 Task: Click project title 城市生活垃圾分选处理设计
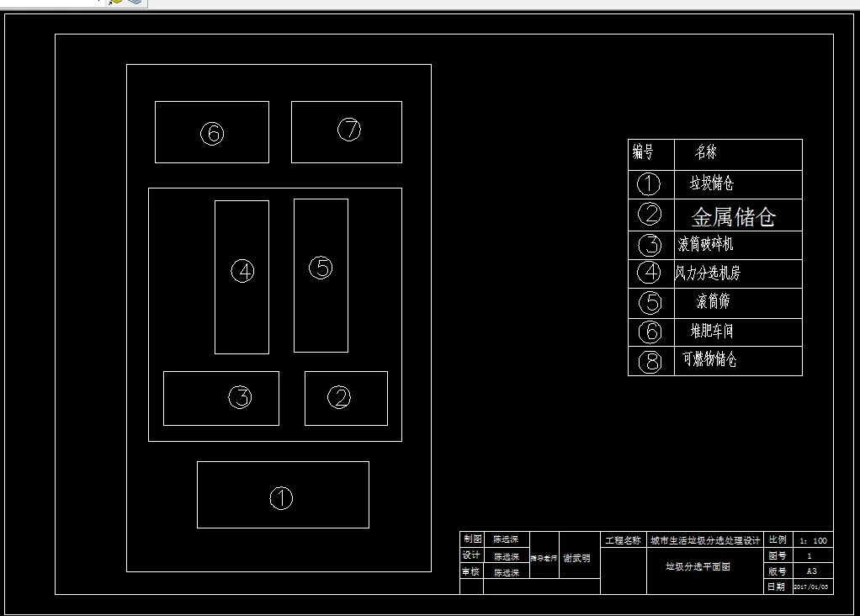pyautogui.click(x=705, y=540)
